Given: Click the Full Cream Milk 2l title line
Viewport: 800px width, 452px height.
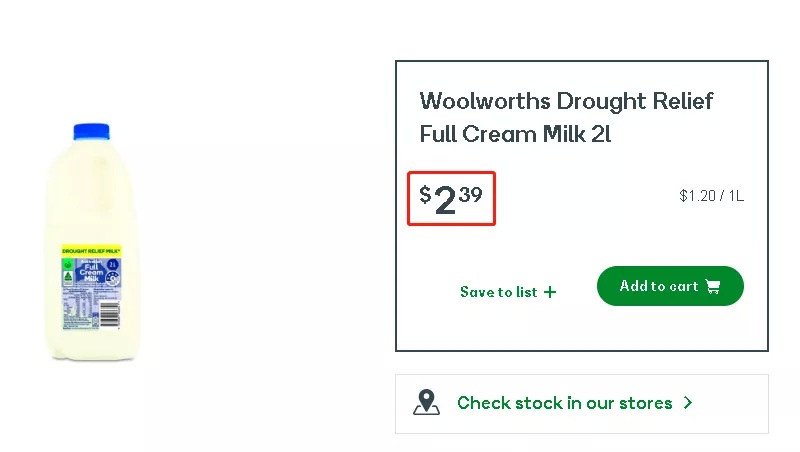Looking at the screenshot, I should [x=515, y=134].
